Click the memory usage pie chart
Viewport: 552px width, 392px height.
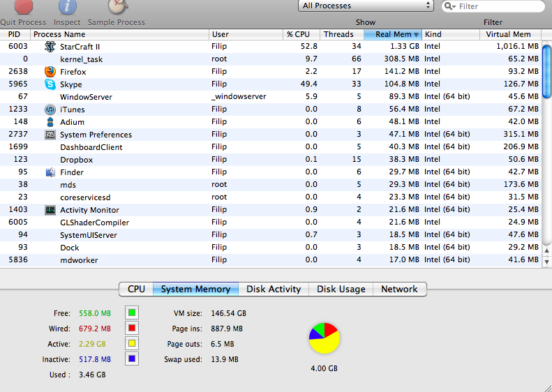[x=325, y=338]
